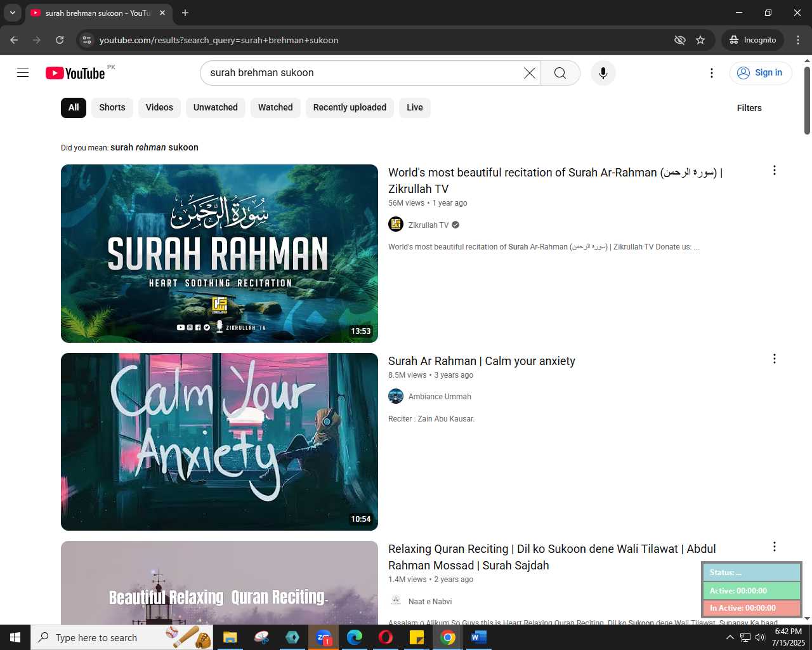Open Sticky Notes from the taskbar

coord(417,637)
